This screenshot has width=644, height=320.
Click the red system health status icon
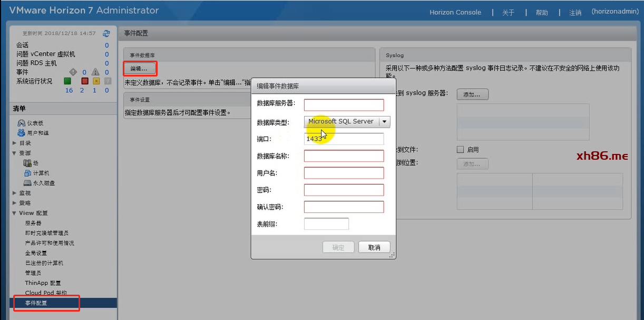84,81
